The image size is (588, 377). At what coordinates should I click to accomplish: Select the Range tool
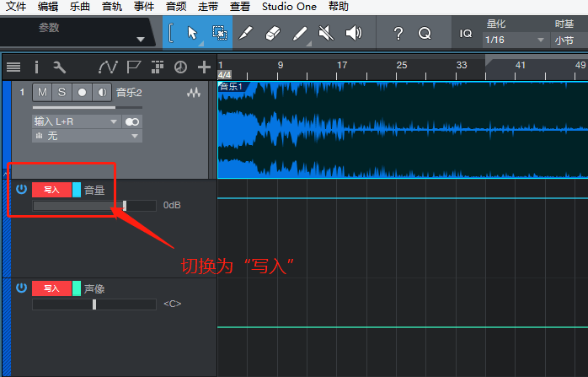219,34
